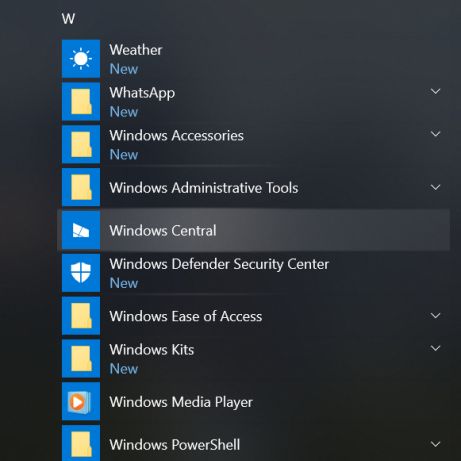Expand the Windows PowerShell chevron

pos(435,444)
